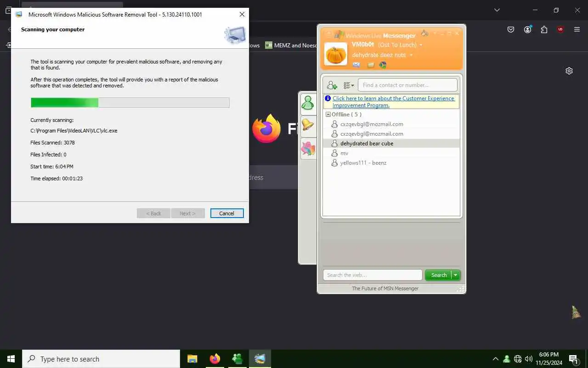Image resolution: width=588 pixels, height=368 pixels.
Task: Click the currently scanning vlc.exe path
Action: point(74,131)
